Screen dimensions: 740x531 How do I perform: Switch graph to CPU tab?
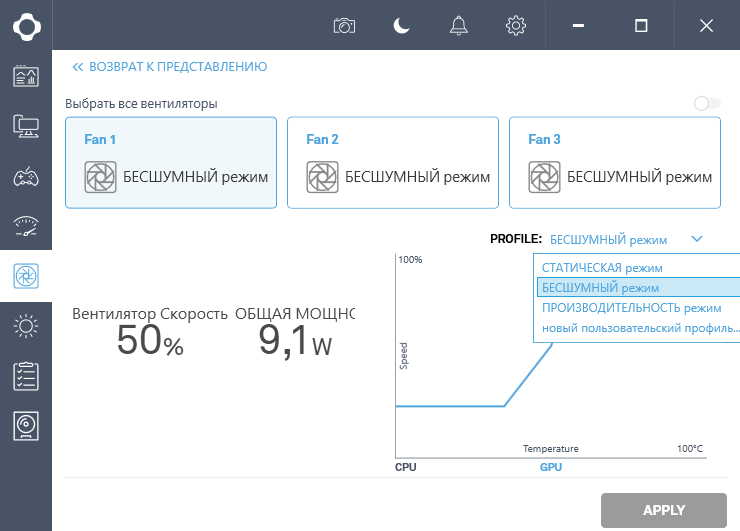[x=406, y=467]
